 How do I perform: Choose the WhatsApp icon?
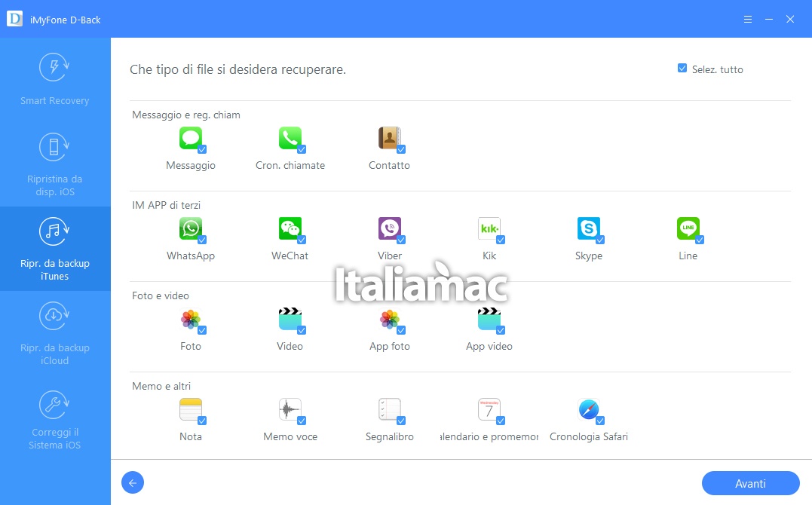click(x=191, y=228)
